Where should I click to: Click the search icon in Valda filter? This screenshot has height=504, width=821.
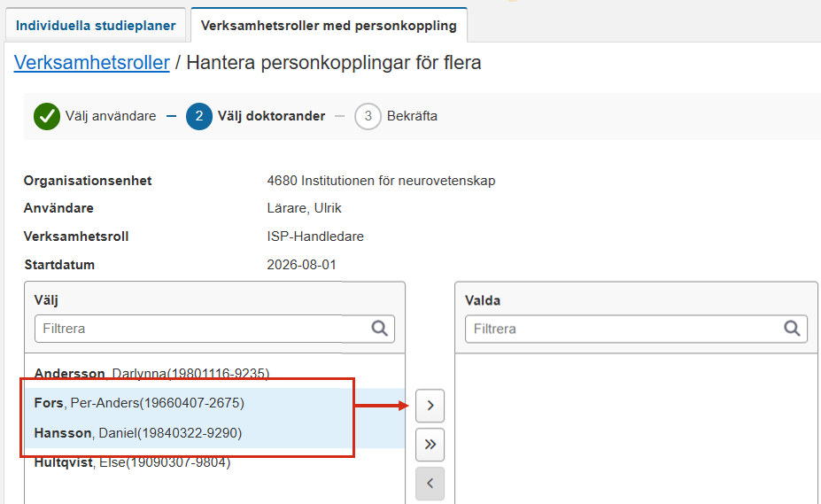pyautogui.click(x=792, y=329)
